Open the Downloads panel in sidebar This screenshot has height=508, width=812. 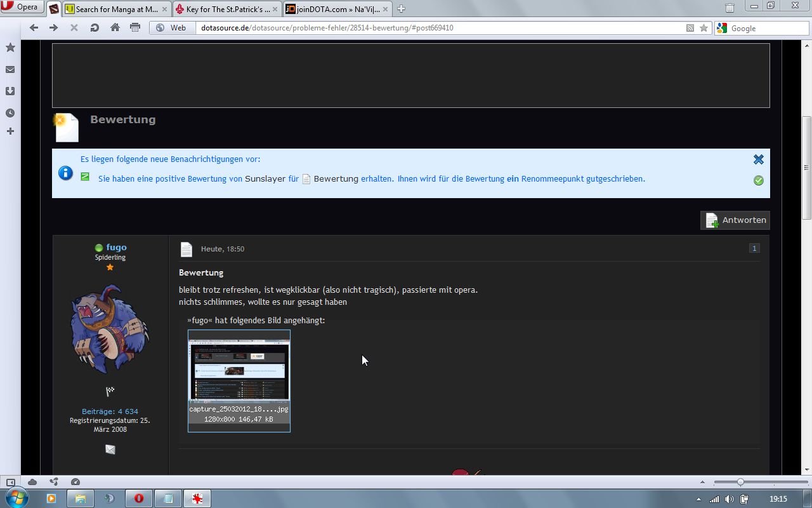point(10,91)
